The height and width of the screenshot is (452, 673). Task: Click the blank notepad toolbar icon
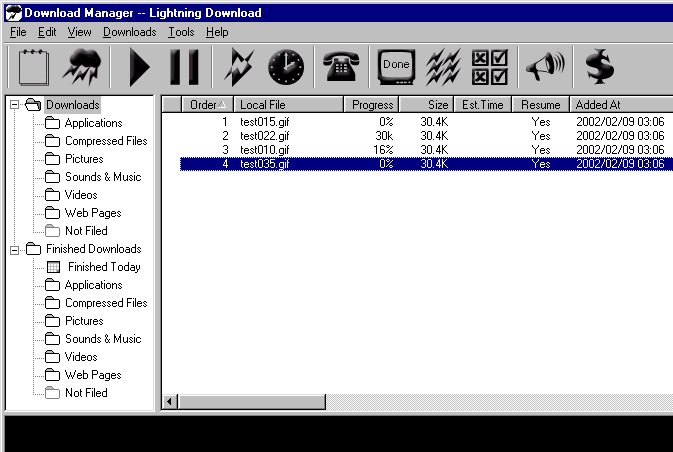click(33, 67)
